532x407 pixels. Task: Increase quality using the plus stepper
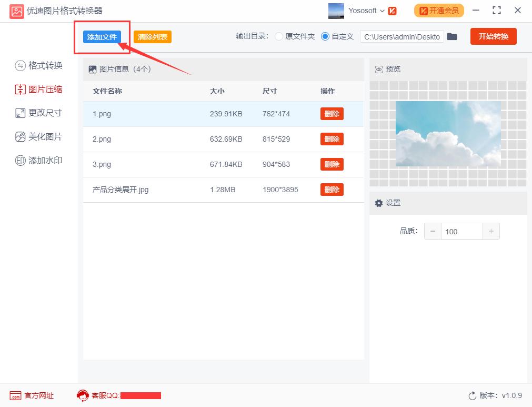[491, 231]
